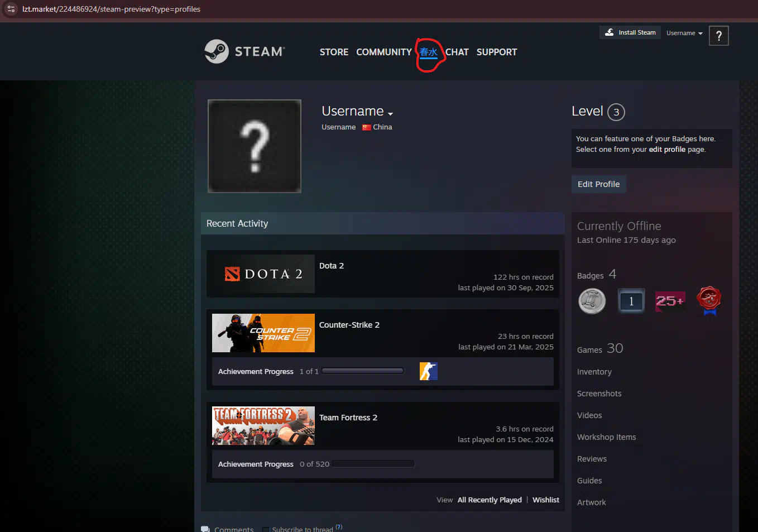
Task: Open the Team Fortress 2 title link
Action: pos(348,418)
